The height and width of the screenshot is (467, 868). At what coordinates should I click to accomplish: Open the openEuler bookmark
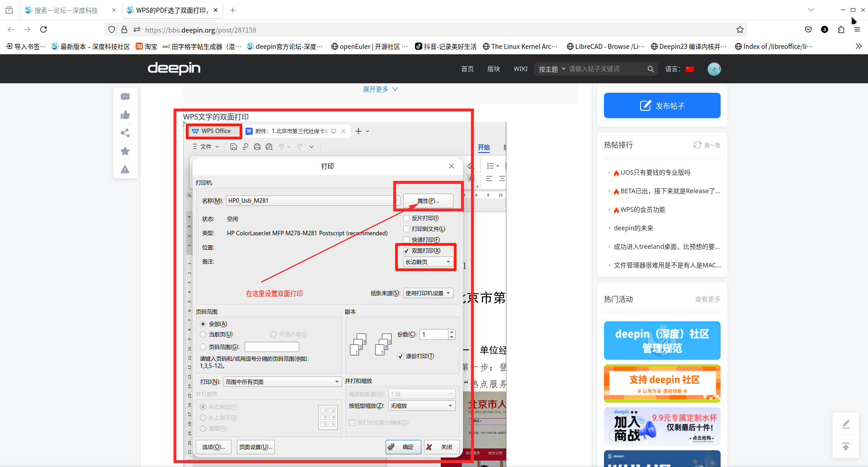(369, 46)
